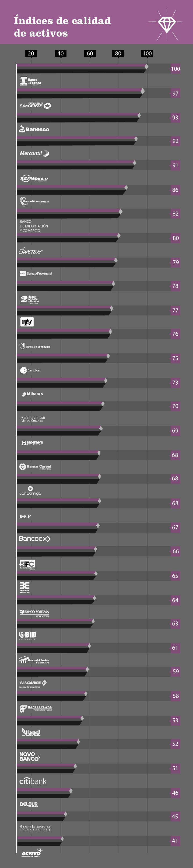The height and width of the screenshot is (868, 193).
Task: Click the Banco Activo logo
Action: pyautogui.click(x=32, y=853)
